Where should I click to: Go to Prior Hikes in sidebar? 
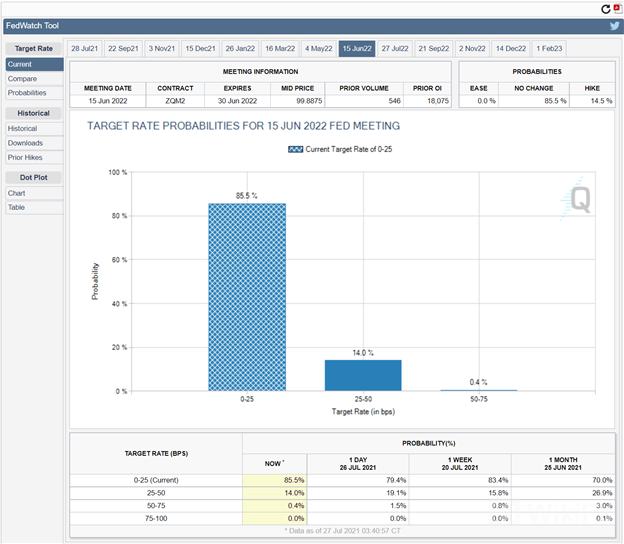coord(26,157)
